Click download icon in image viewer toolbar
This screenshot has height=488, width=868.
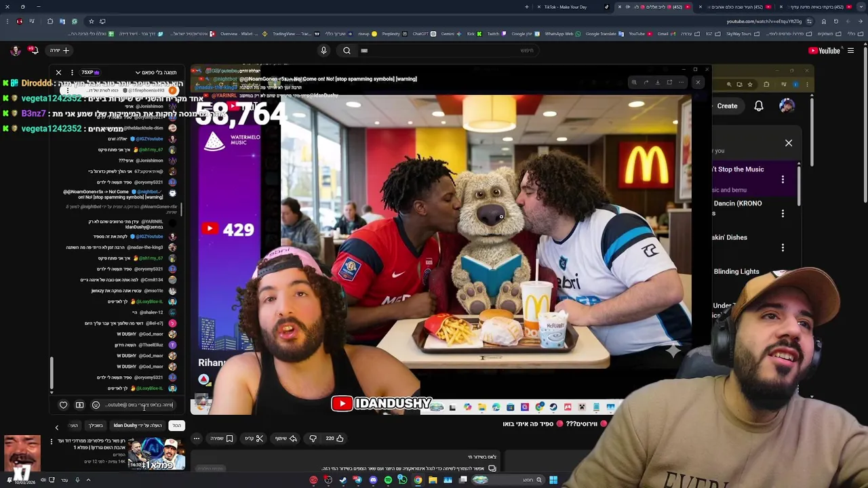tap(657, 82)
